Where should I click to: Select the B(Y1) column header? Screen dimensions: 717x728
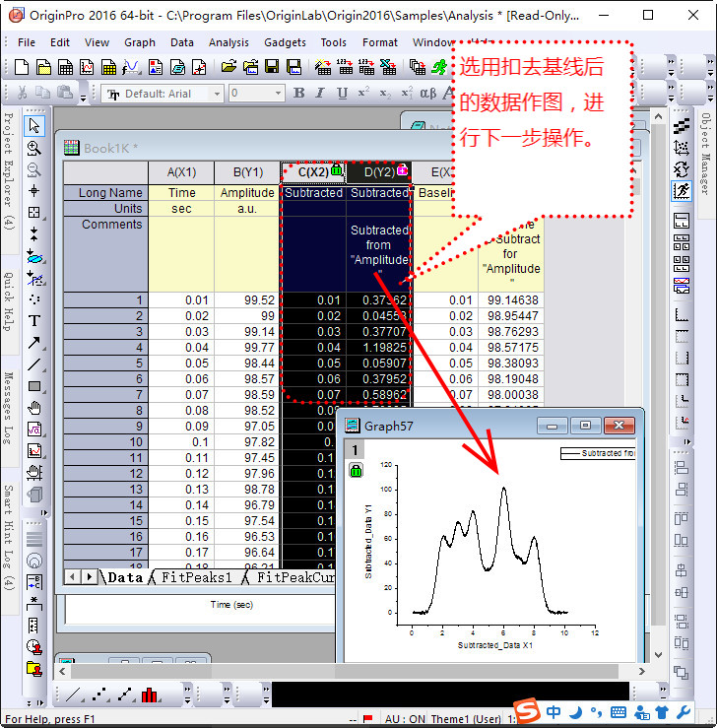pyautogui.click(x=246, y=171)
